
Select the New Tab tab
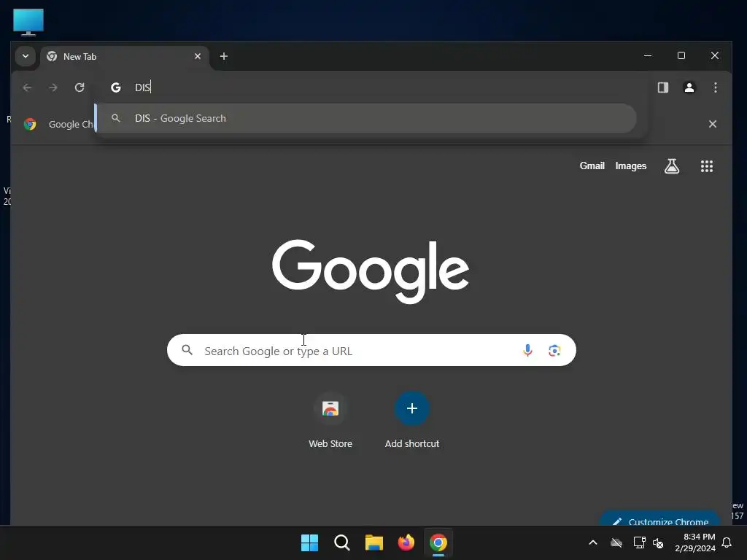point(125,57)
